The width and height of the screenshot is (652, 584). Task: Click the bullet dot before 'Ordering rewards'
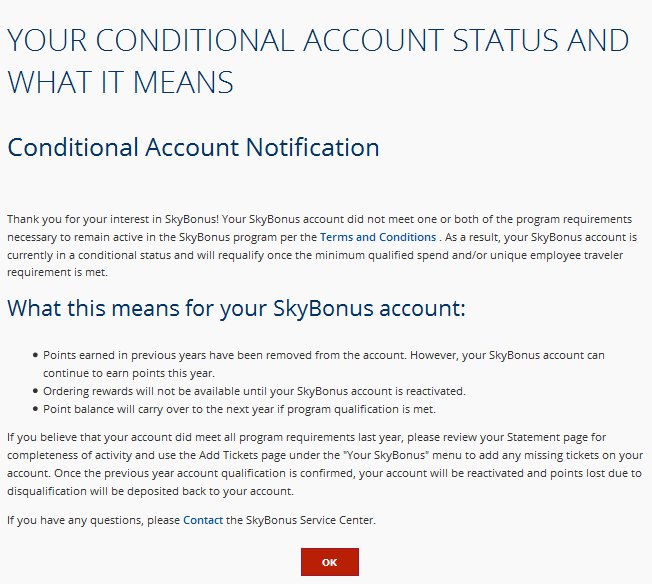tap(36, 390)
